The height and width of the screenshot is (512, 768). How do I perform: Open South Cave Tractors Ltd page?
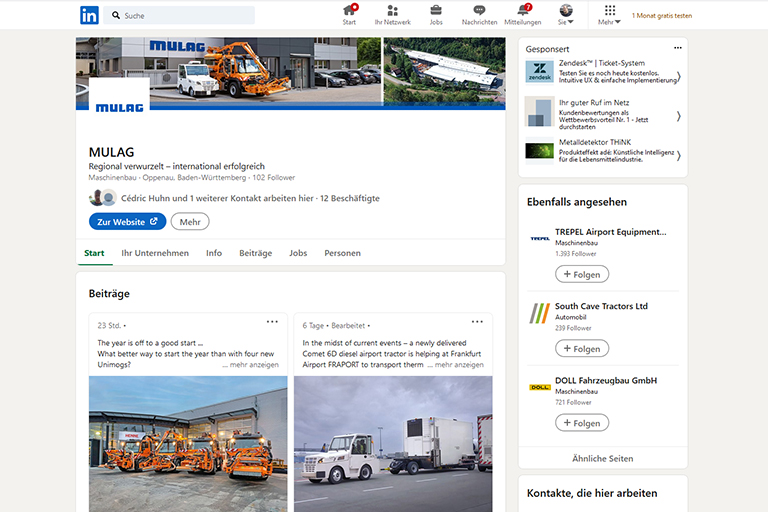(601, 306)
